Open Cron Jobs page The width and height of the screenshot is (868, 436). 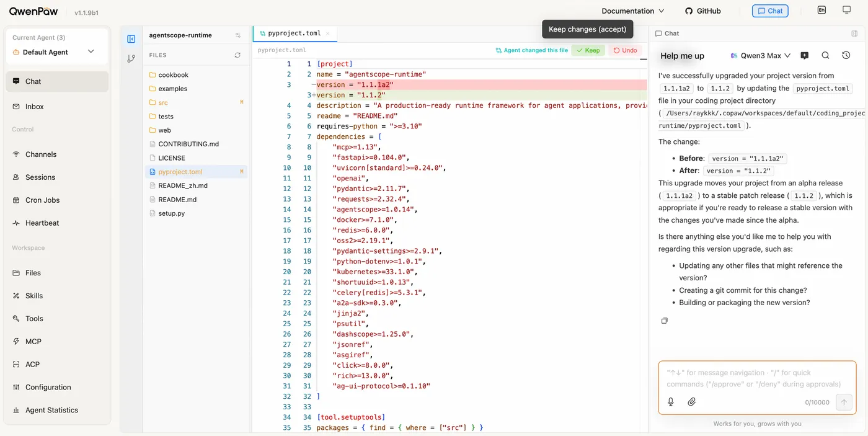(x=57, y=200)
